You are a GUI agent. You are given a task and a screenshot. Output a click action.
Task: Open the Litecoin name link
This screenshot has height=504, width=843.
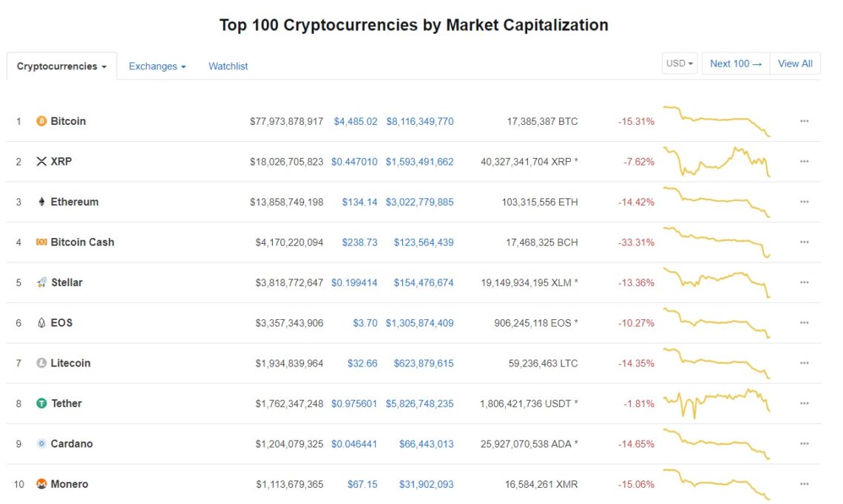click(x=70, y=363)
